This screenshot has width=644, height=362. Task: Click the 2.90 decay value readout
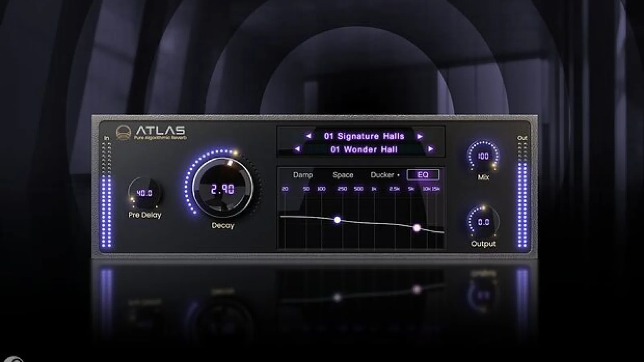point(223,189)
